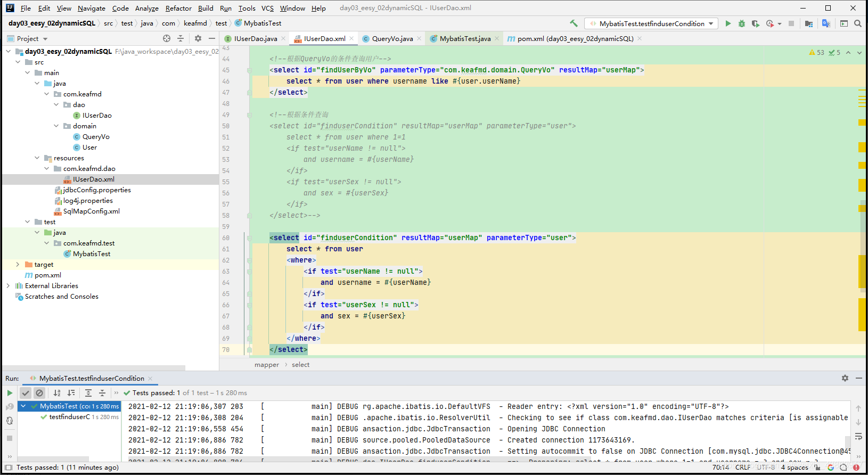Open Search Everywhere magnifier icon
Viewport: 868px width, 475px height.
[x=858, y=23]
